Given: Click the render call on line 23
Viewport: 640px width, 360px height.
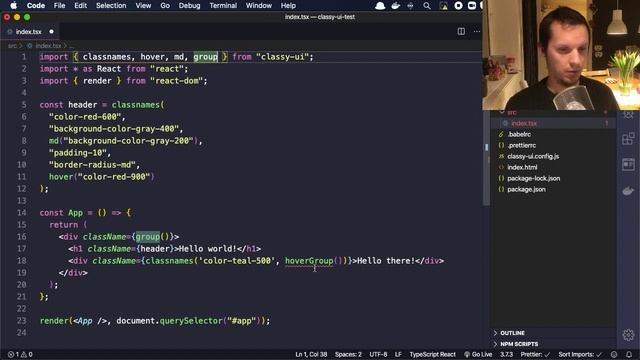Looking at the screenshot, I should pyautogui.click(x=54, y=321).
